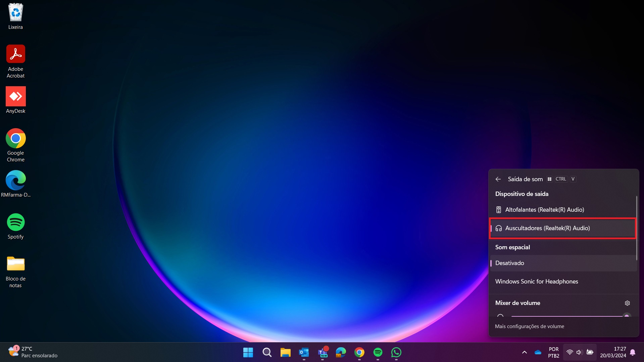Open the weather widget showing 27°C
Screen dimensions: 644x362
coord(33,352)
